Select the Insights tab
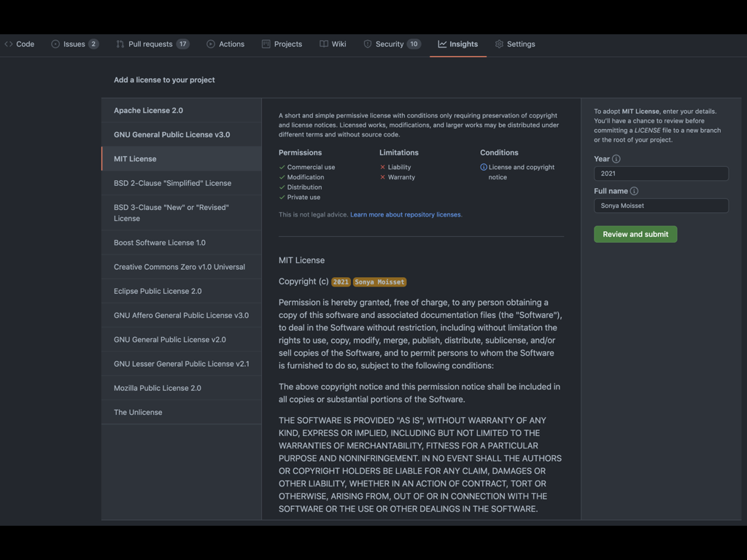Viewport: 747px width, 560px height. [x=458, y=44]
